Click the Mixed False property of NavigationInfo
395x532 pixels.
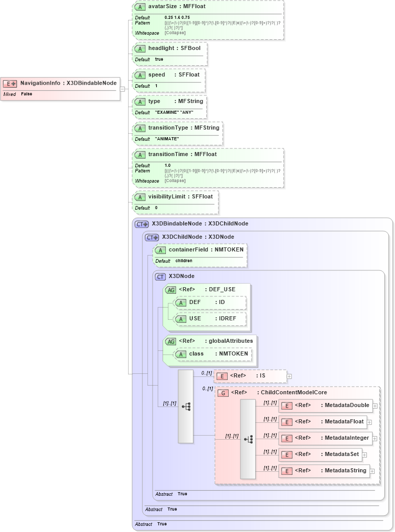click(18, 94)
